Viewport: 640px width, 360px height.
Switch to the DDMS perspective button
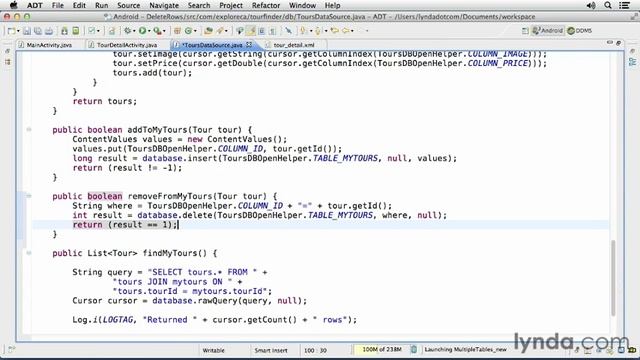tap(580, 31)
